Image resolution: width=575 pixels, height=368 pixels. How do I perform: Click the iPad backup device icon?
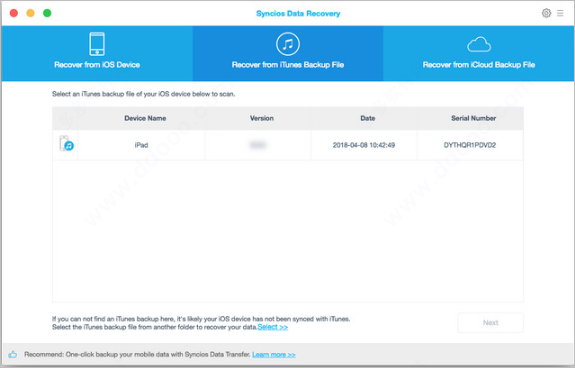[66, 143]
